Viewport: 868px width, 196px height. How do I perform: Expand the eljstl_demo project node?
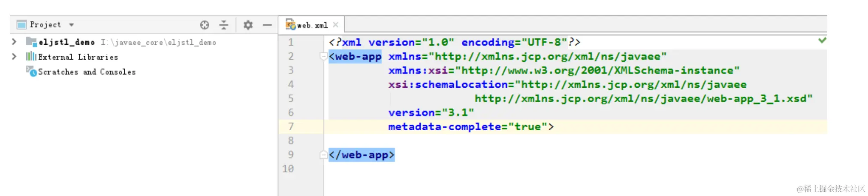tap(14, 42)
